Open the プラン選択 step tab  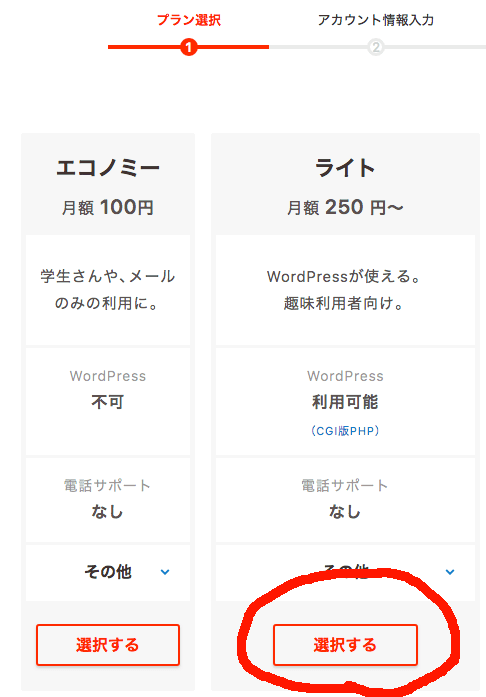tap(189, 20)
